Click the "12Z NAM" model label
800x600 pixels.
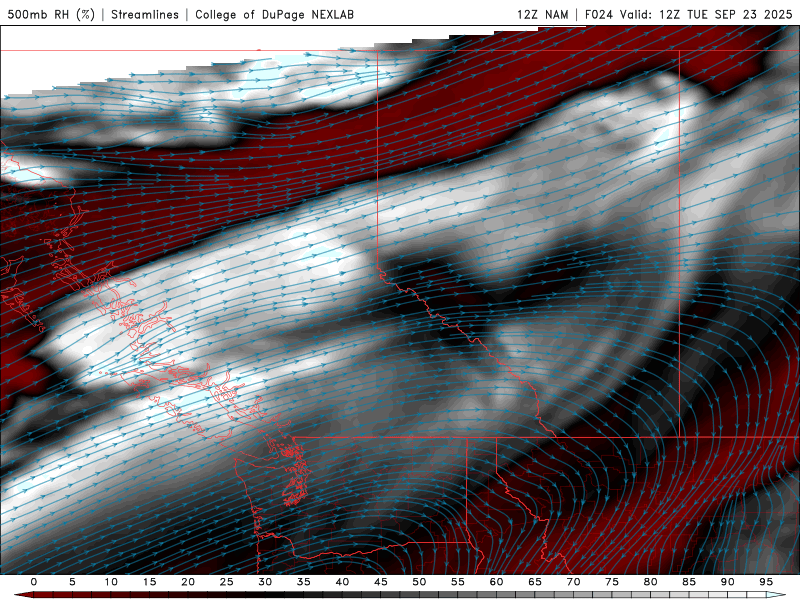[x=543, y=15]
